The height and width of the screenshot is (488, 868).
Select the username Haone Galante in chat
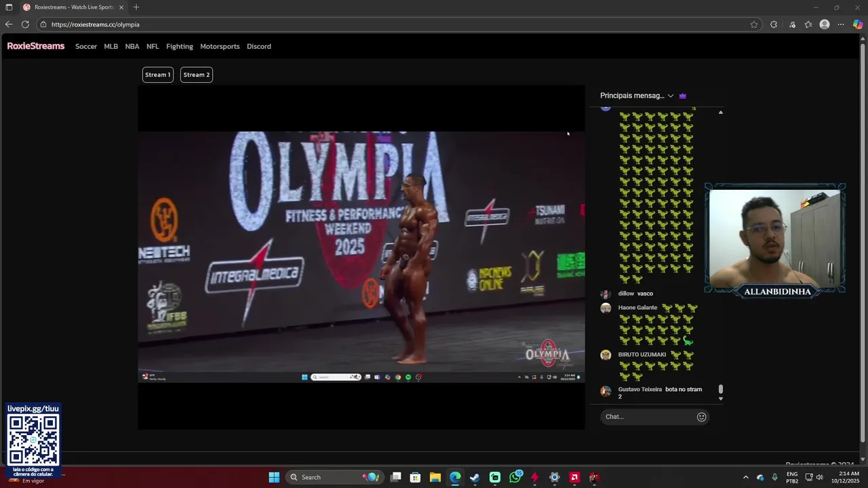tap(637, 308)
